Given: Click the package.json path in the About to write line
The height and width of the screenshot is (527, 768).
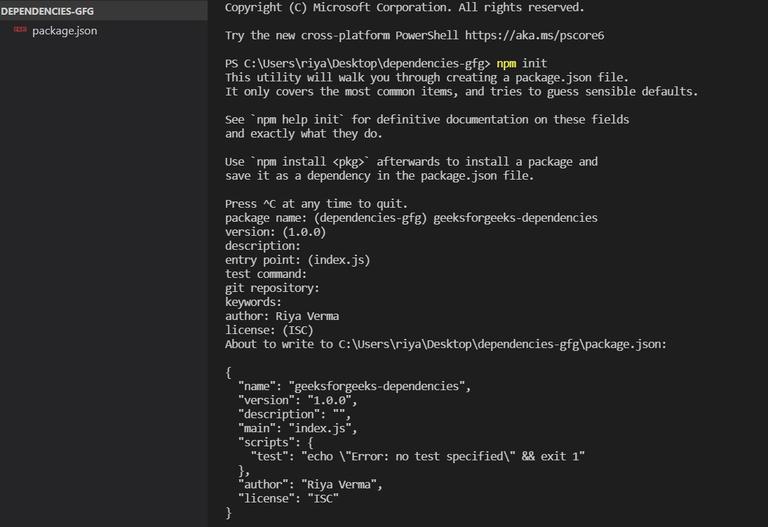Looking at the screenshot, I should [500, 344].
